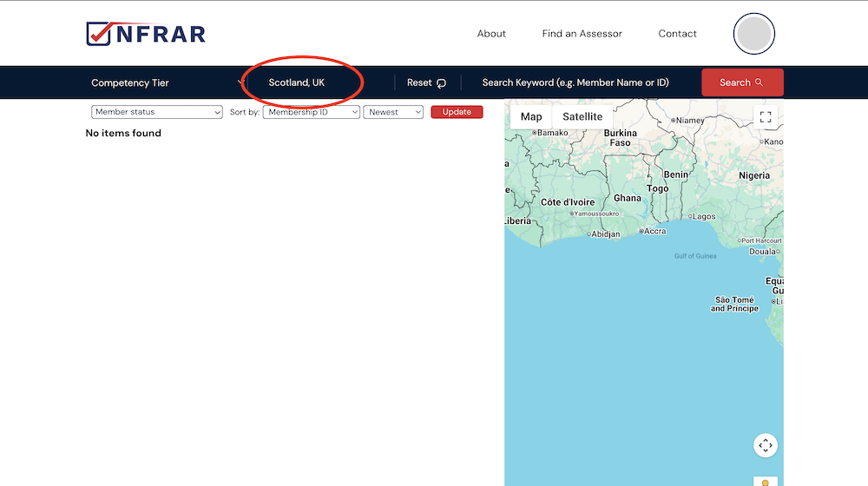This screenshot has height=486, width=868.
Task: Select the Map view tab
Action: [x=531, y=117]
